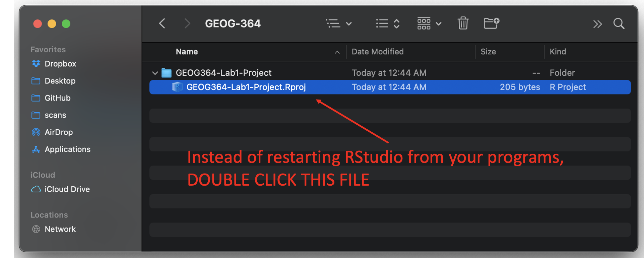Create a new folder with toolbar icon
Screen dimensions: 644x258
click(491, 23)
